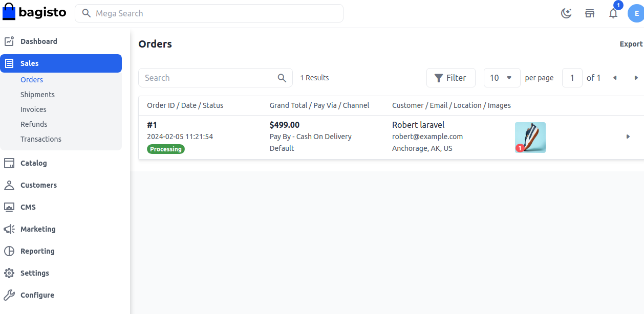Go to next page arrow
This screenshot has width=644, height=314.
tap(636, 78)
